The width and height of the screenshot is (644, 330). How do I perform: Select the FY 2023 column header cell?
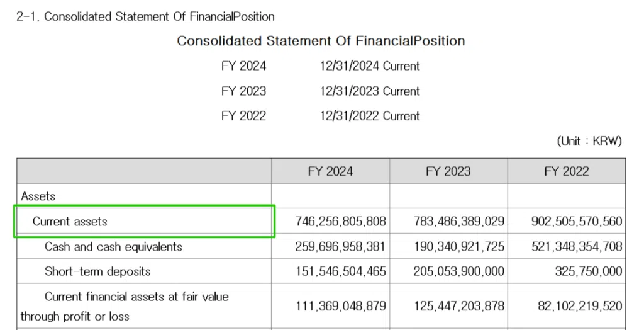(x=448, y=171)
